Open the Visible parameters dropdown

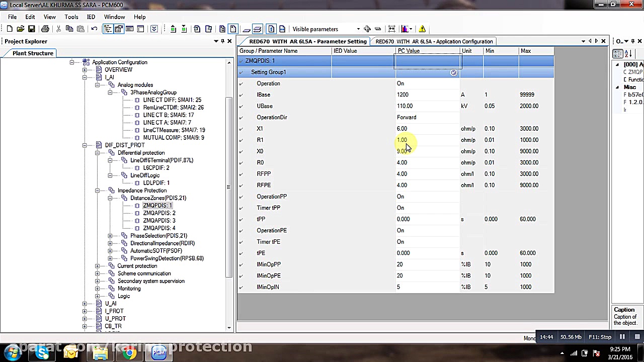(358, 29)
